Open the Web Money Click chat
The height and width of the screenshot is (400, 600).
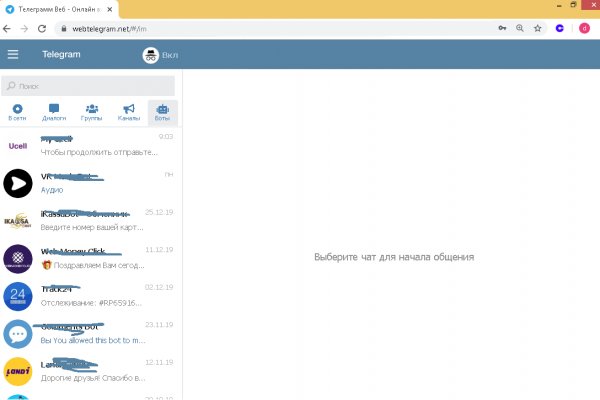click(x=90, y=258)
